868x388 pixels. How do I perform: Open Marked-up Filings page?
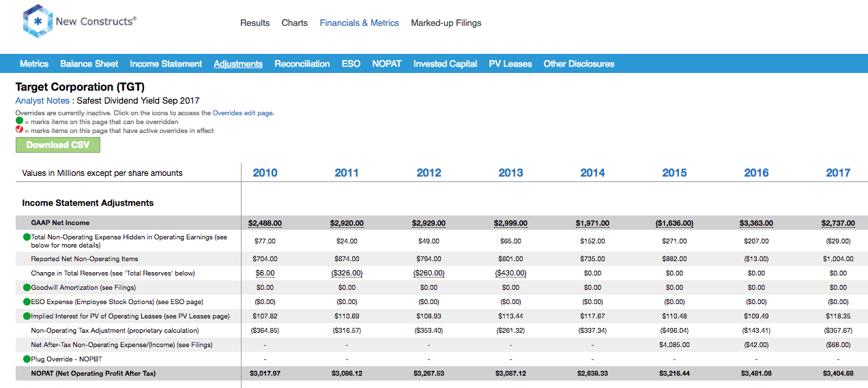pos(446,23)
